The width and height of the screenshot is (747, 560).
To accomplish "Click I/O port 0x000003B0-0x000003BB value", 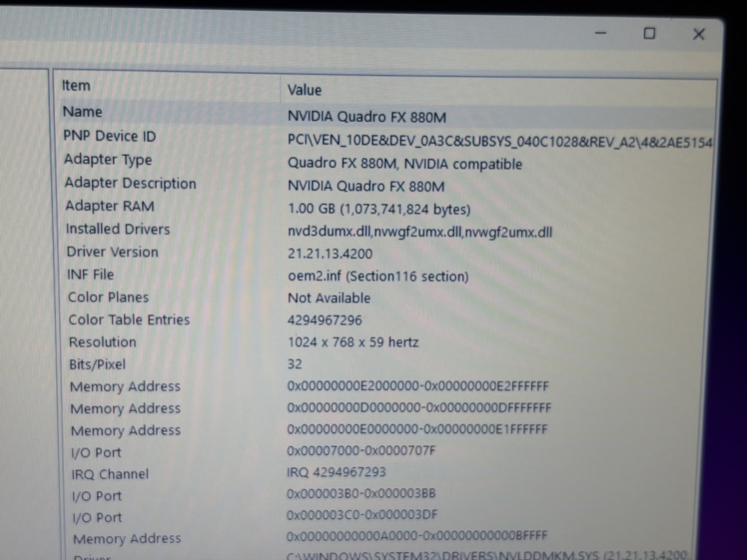I will pos(361,494).
